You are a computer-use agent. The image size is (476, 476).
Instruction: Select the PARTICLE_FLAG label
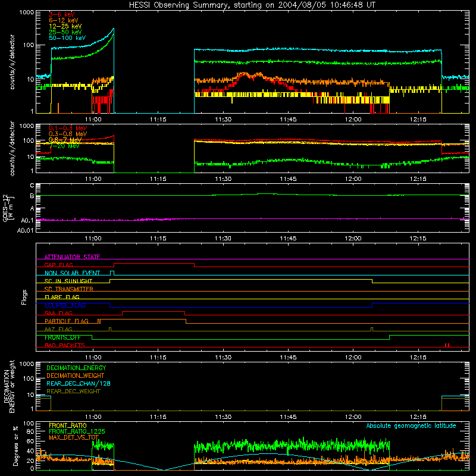click(67, 321)
